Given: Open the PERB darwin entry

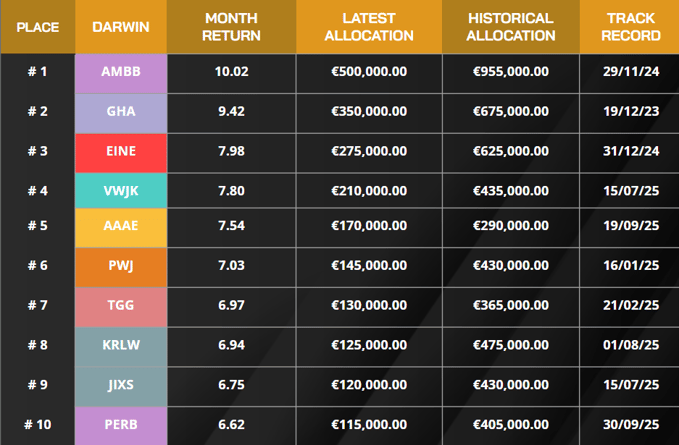Looking at the screenshot, I should point(121,426).
